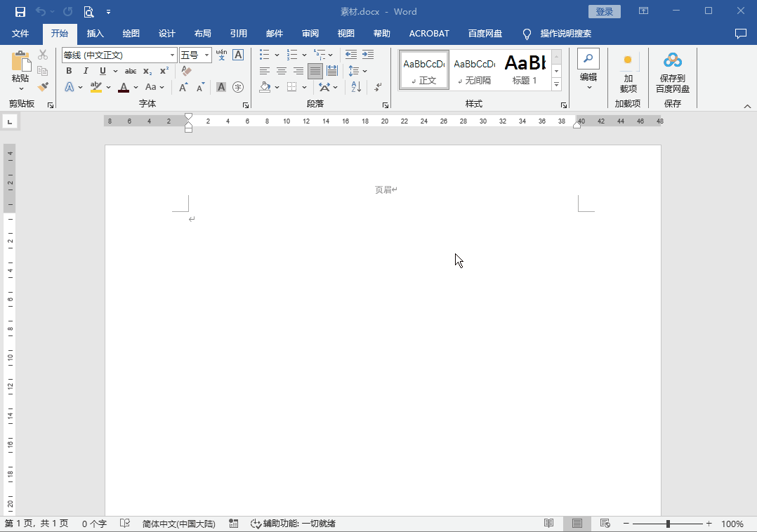Select the 标题 1 style thumbnail
The height and width of the screenshot is (532, 757).
525,69
